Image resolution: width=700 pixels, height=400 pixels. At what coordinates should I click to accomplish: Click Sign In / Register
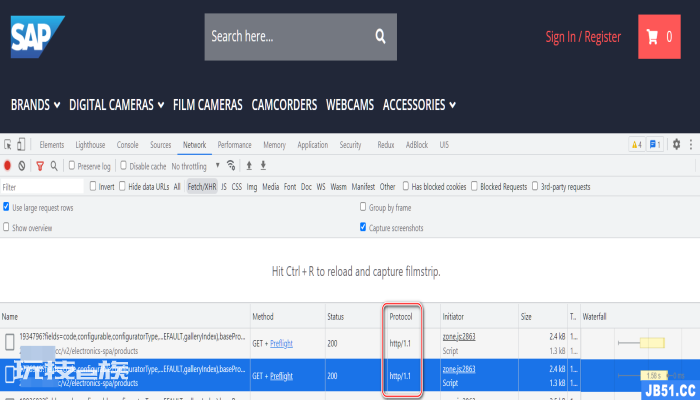pyautogui.click(x=583, y=37)
